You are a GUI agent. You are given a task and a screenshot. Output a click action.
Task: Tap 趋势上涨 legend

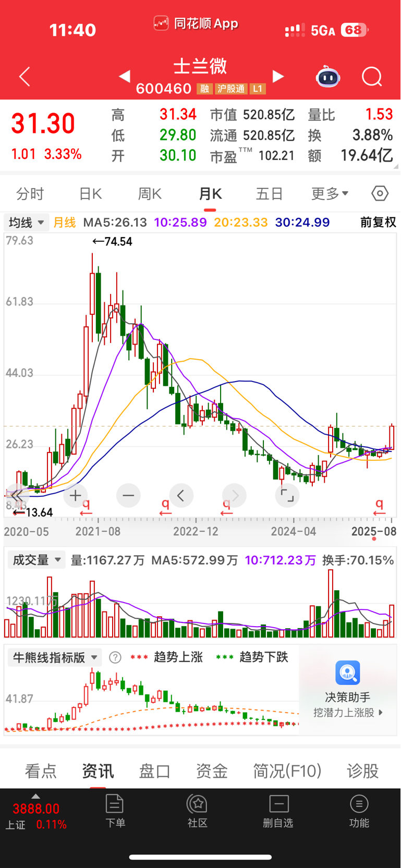tap(178, 657)
